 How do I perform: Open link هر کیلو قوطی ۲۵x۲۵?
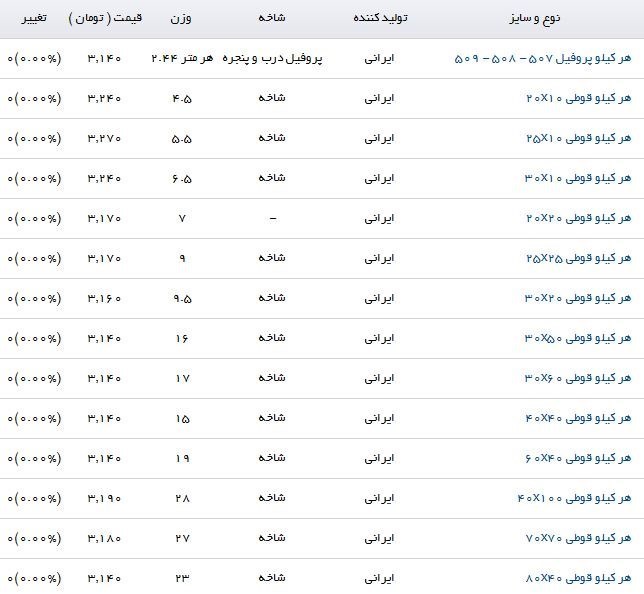(x=579, y=258)
